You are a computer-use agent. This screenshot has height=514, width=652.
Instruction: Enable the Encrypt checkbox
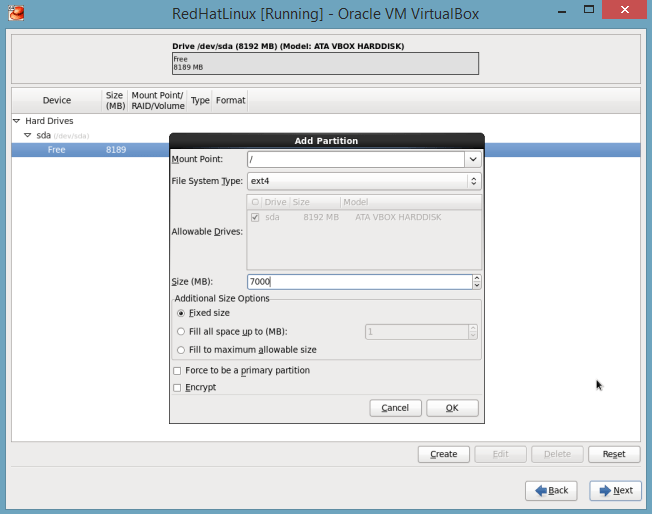coord(177,388)
